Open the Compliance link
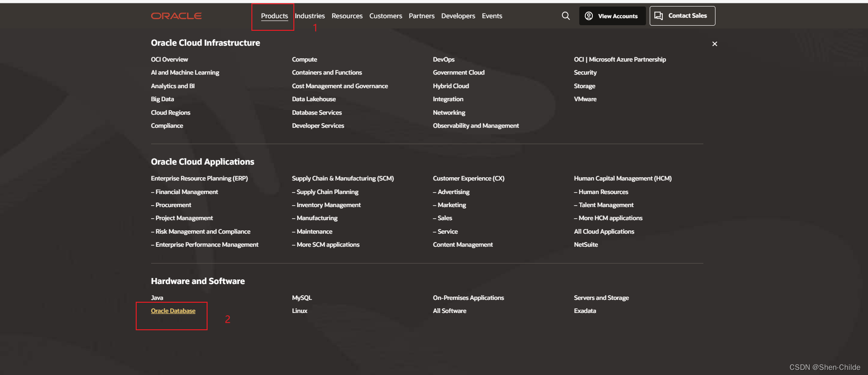Viewport: 868px width, 375px height. tap(167, 125)
